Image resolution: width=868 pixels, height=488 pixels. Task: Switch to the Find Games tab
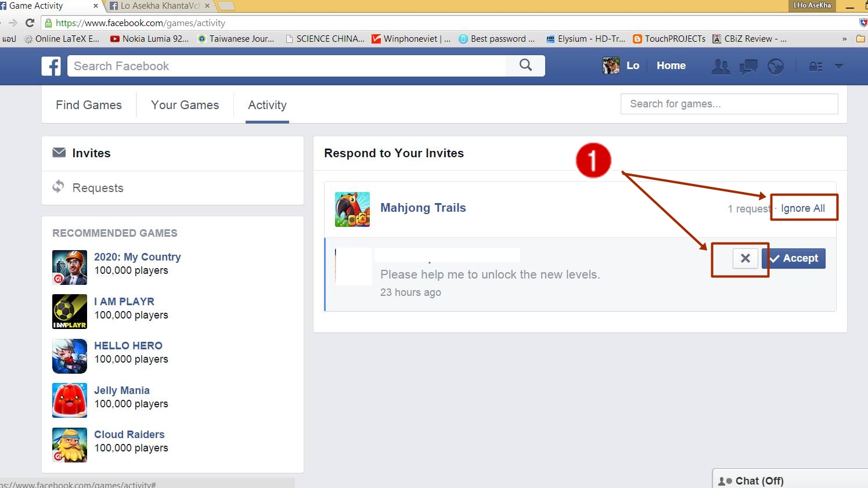[89, 105]
